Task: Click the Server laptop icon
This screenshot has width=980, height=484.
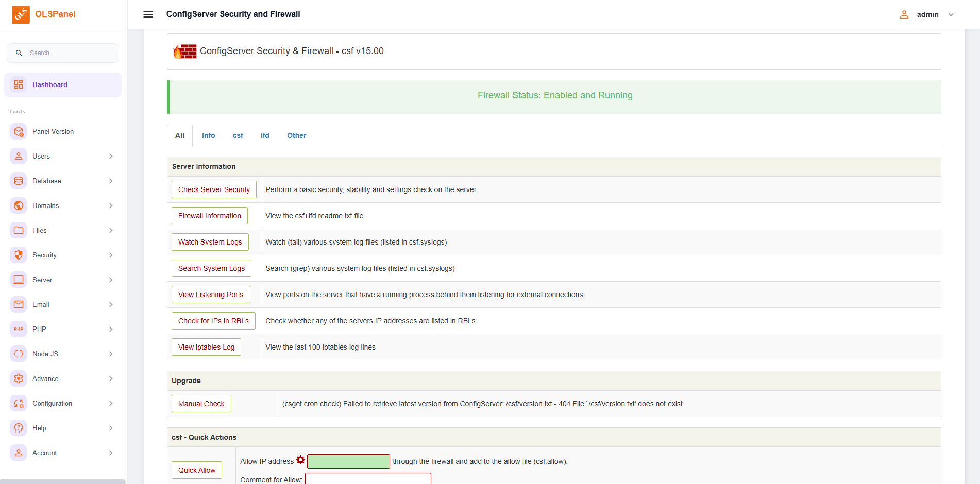Action: [19, 280]
